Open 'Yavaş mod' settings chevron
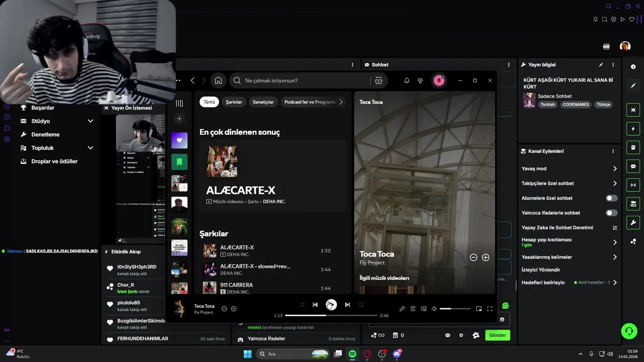This screenshot has height=362, width=644. click(615, 169)
